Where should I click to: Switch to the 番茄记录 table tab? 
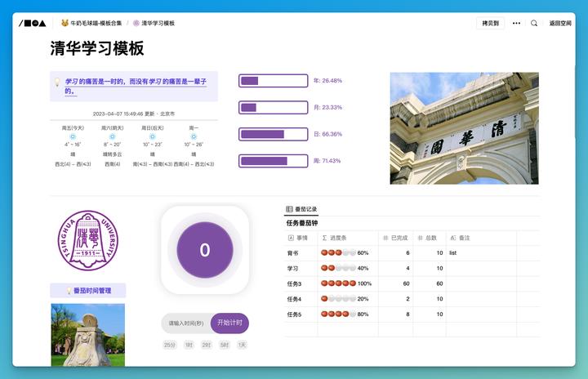coord(301,209)
